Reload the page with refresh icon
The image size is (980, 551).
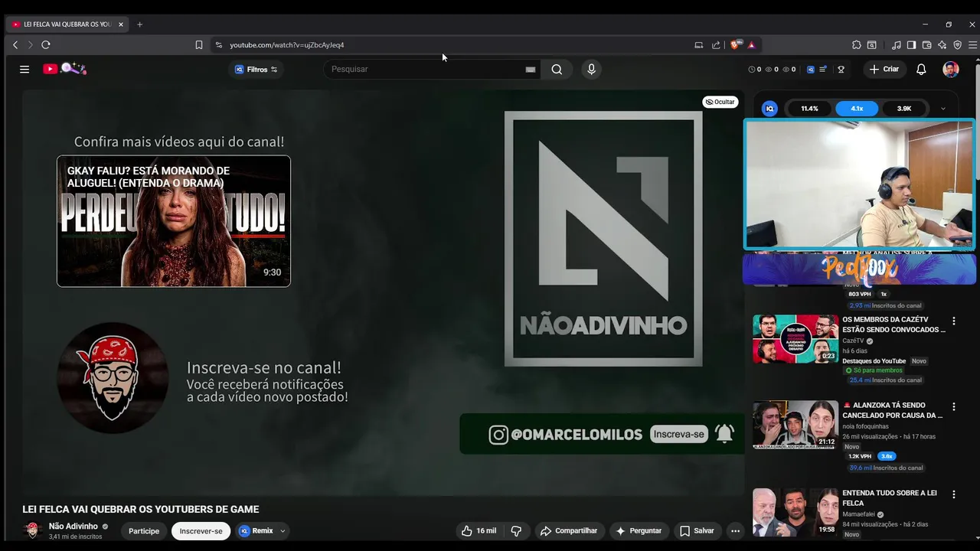pos(46,45)
